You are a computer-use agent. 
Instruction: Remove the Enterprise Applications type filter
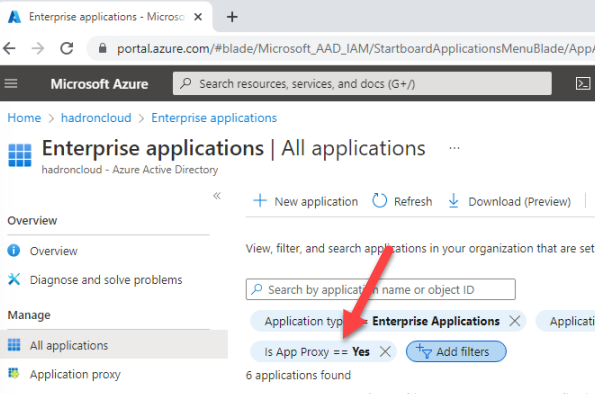pyautogui.click(x=515, y=321)
